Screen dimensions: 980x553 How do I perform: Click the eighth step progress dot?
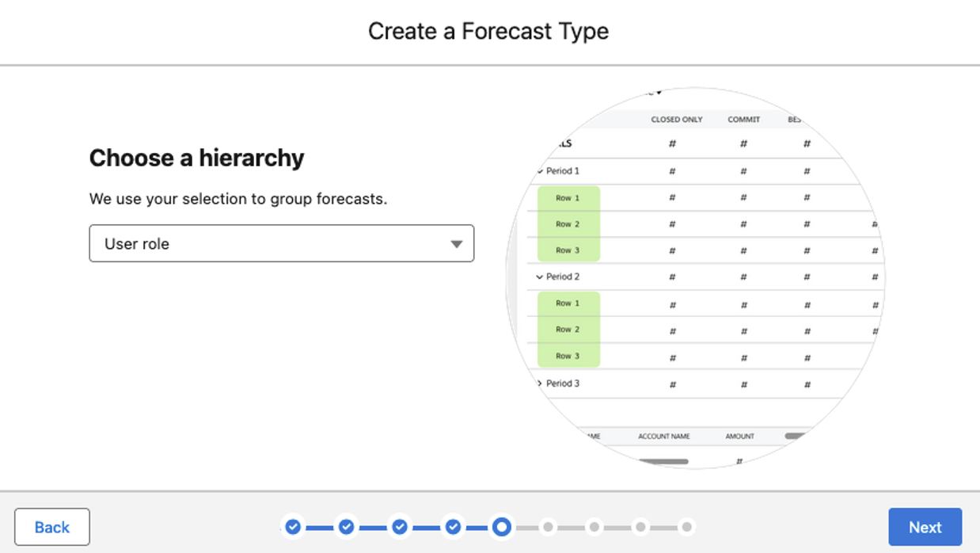tap(640, 527)
